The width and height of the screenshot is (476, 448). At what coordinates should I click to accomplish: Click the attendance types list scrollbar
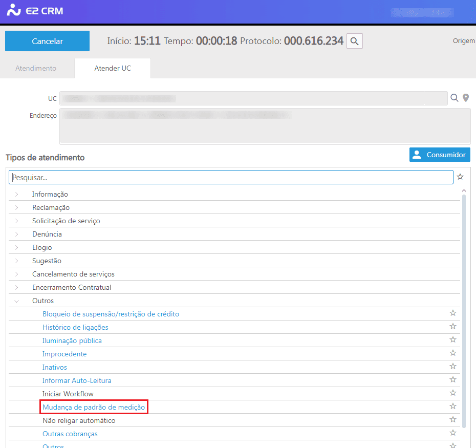[464, 307]
